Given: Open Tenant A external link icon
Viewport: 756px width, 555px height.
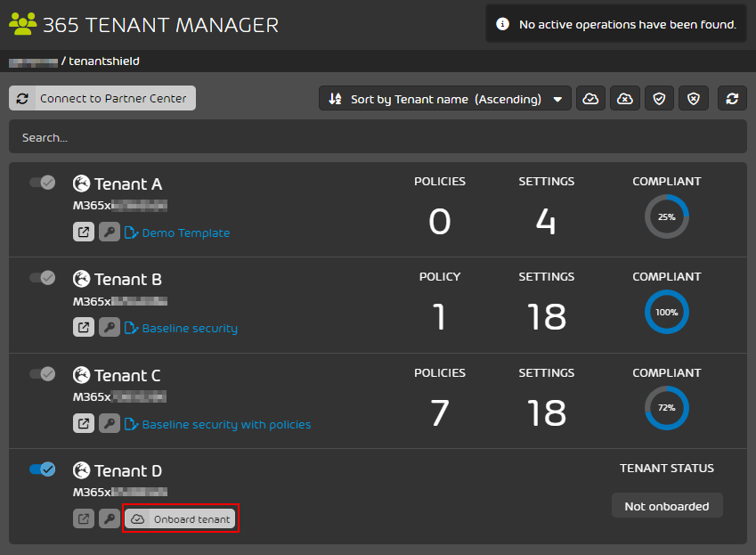Looking at the screenshot, I should [x=84, y=232].
